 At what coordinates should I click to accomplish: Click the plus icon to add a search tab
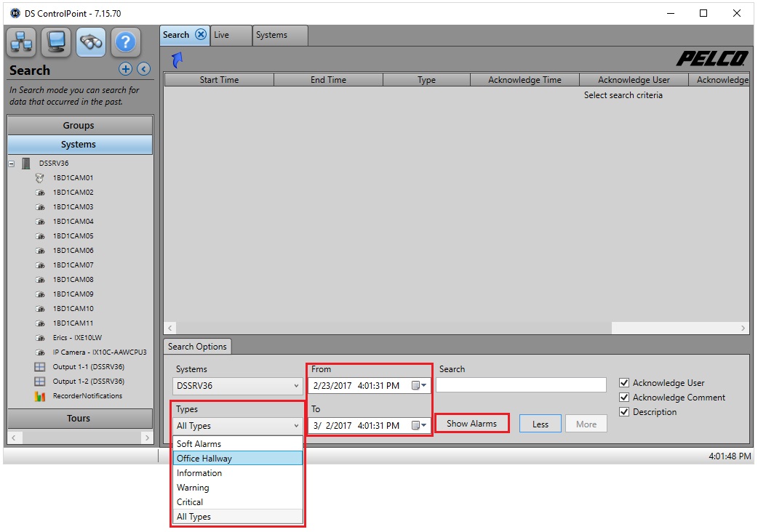(125, 69)
